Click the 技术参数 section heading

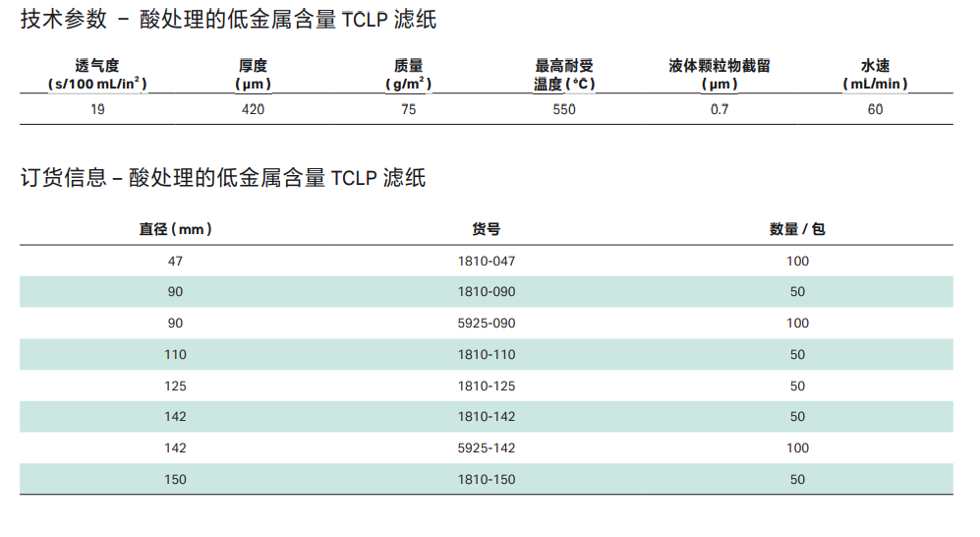coord(228,20)
